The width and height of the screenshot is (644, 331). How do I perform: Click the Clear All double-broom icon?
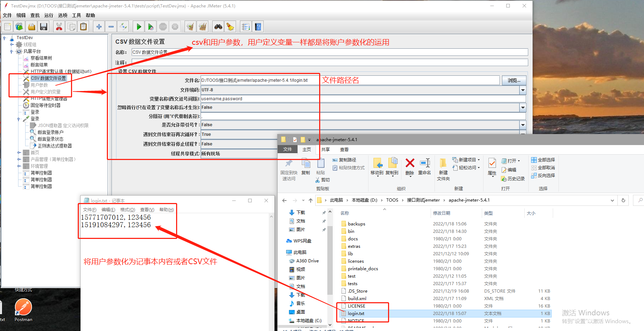coord(203,27)
